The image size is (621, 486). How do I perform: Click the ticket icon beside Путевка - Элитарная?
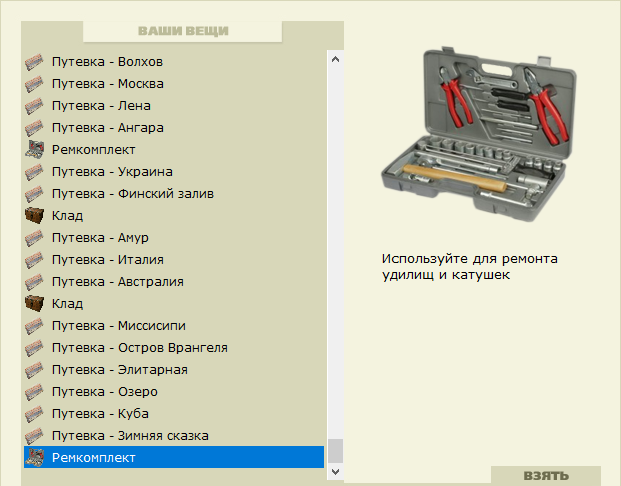pos(34,370)
